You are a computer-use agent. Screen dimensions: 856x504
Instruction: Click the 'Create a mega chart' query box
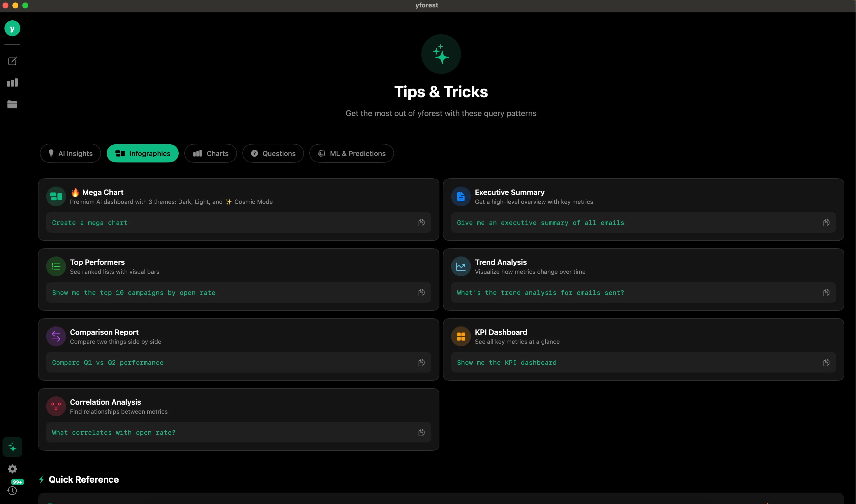click(238, 223)
